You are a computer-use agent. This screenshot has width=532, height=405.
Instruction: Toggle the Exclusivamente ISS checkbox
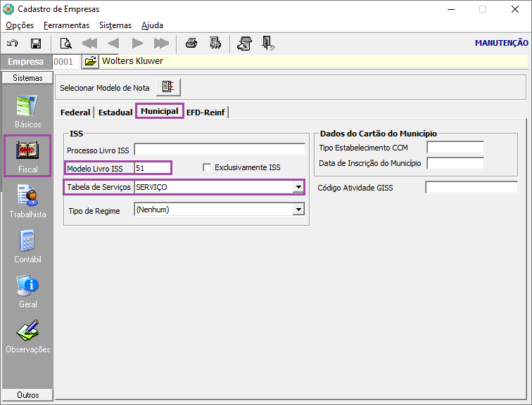[207, 167]
